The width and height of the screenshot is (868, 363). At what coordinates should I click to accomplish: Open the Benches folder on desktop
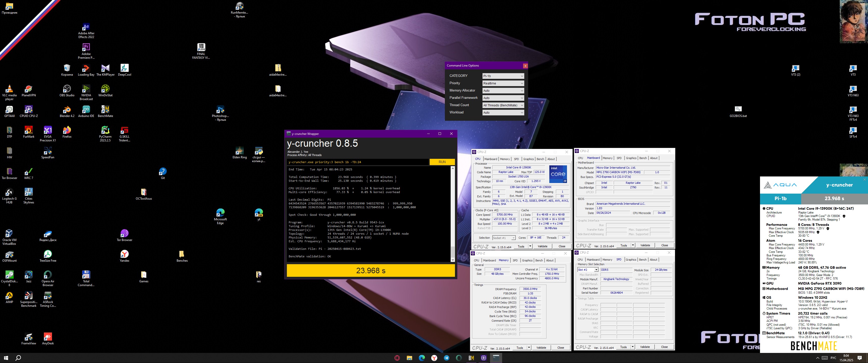tap(182, 256)
